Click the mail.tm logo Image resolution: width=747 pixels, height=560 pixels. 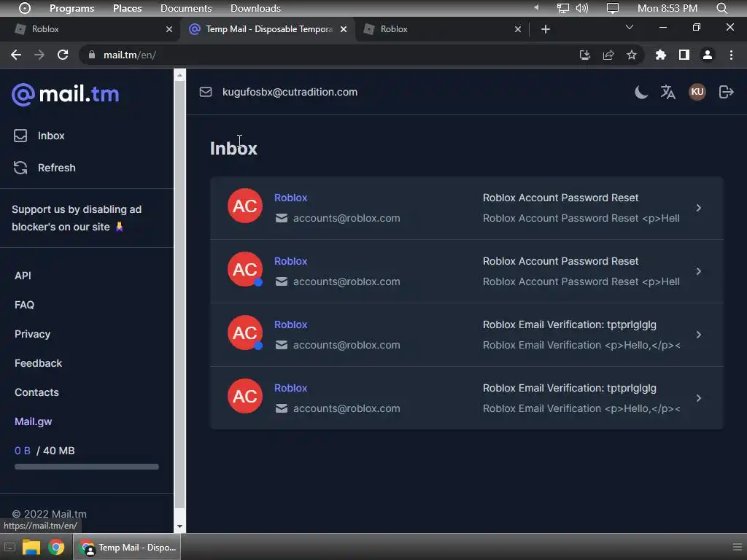[x=65, y=94]
